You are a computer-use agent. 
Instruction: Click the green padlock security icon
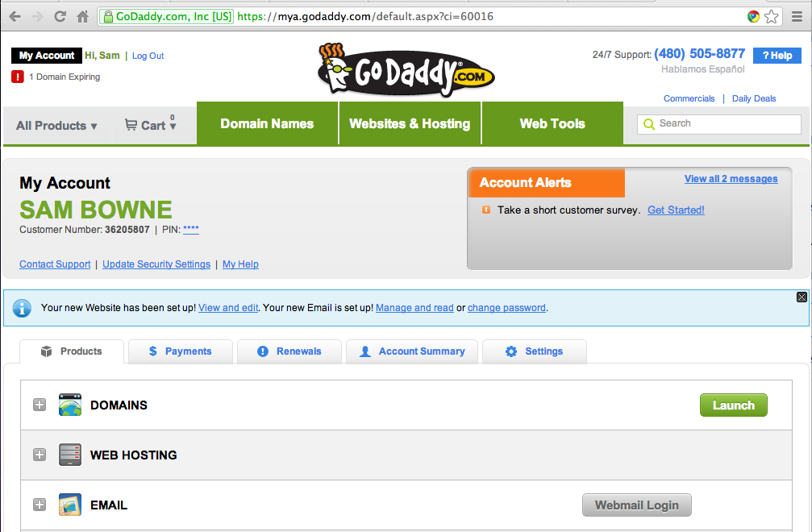click(108, 17)
